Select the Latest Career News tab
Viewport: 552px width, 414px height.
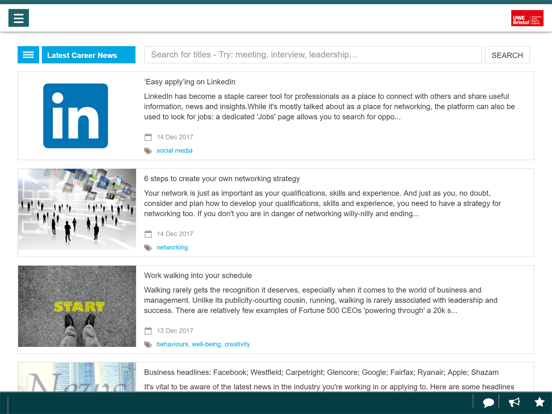88,55
